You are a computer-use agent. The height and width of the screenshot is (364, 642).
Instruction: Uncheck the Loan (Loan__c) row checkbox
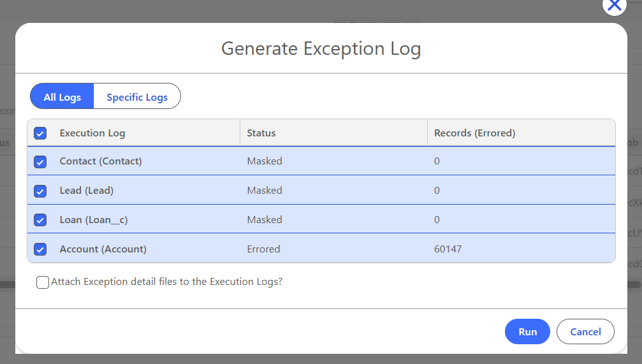coord(40,220)
